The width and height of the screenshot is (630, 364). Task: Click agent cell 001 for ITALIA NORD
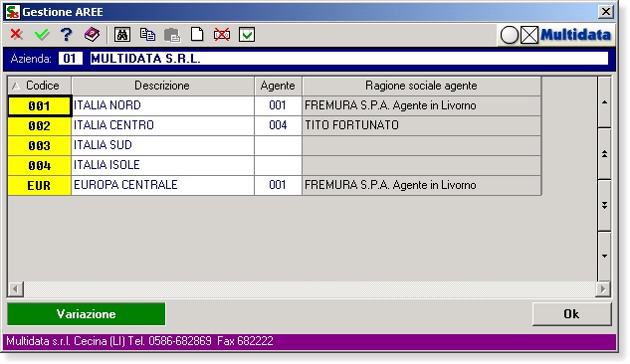pos(278,105)
